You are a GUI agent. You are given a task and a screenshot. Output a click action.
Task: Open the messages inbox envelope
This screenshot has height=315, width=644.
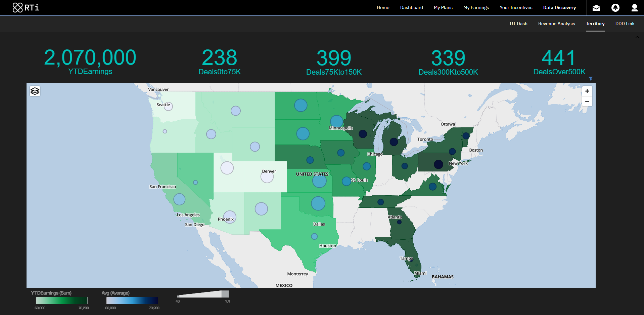click(x=596, y=7)
